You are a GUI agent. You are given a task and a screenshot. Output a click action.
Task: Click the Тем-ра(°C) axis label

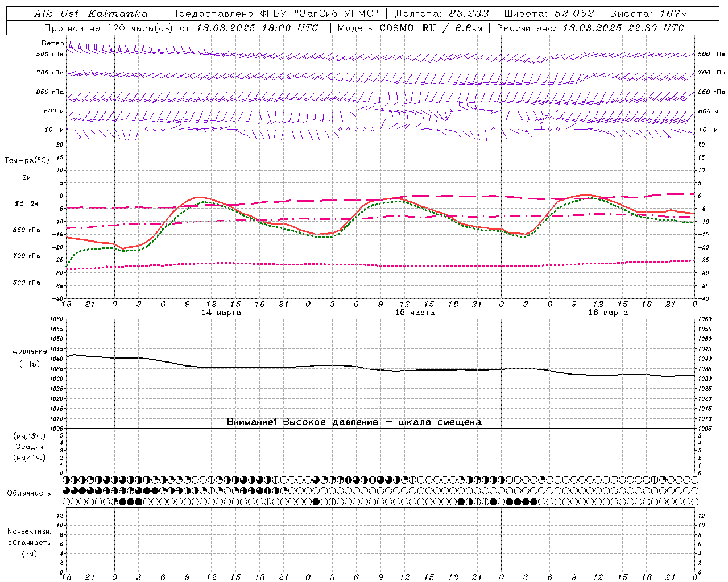point(27,161)
